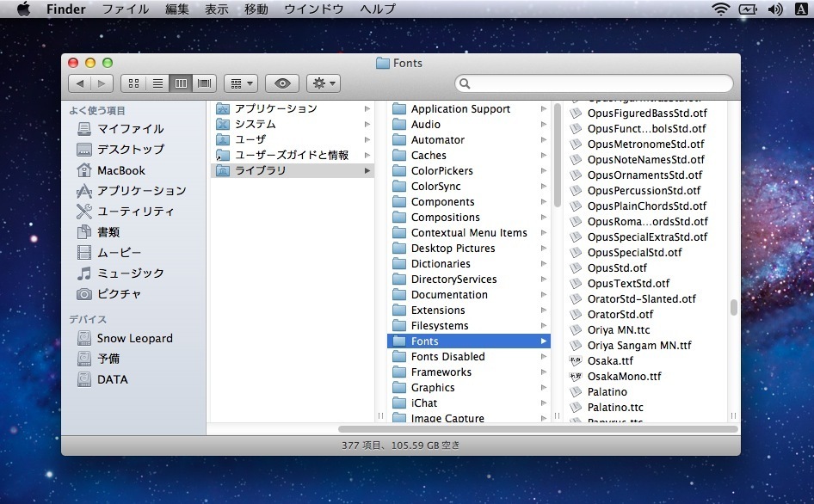The width and height of the screenshot is (814, 504).
Task: Open the 編集 menu
Action: (176, 9)
